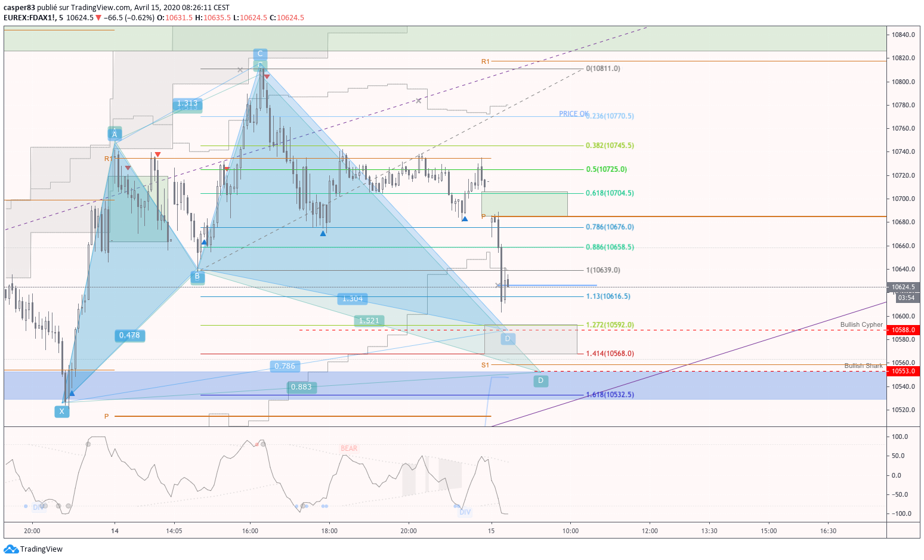This screenshot has height=560, width=924.
Task: Click the PRICE OK label
Action: (574, 114)
